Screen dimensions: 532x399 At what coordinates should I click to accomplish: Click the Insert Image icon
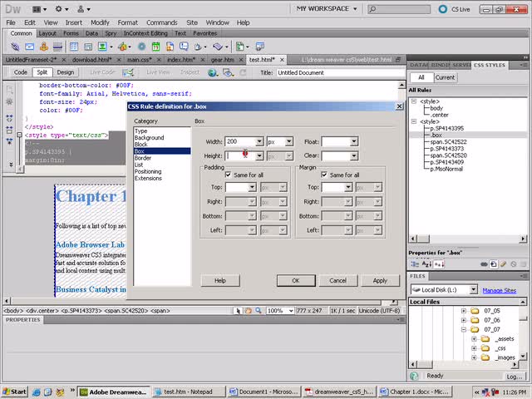(102, 47)
